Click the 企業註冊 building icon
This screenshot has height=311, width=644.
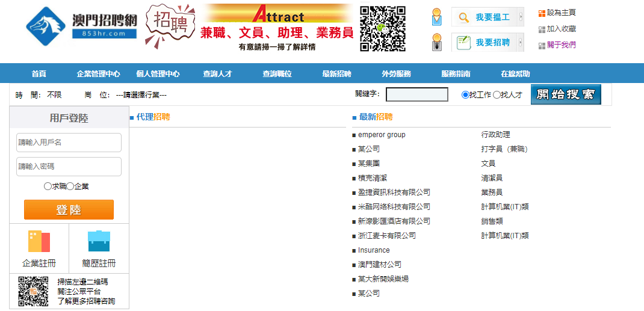tap(39, 241)
